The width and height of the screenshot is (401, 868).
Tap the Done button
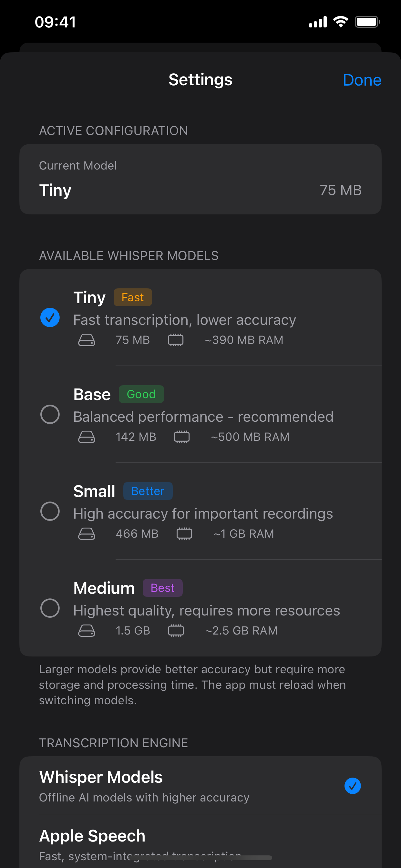coord(362,80)
